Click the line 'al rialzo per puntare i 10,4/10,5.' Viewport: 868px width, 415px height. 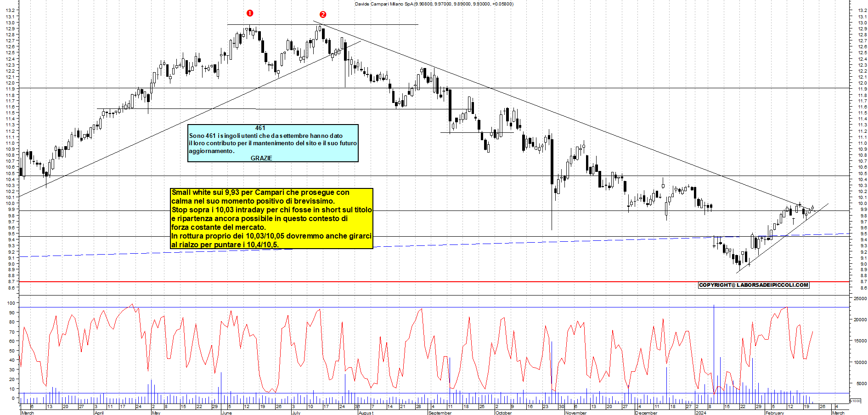225,244
